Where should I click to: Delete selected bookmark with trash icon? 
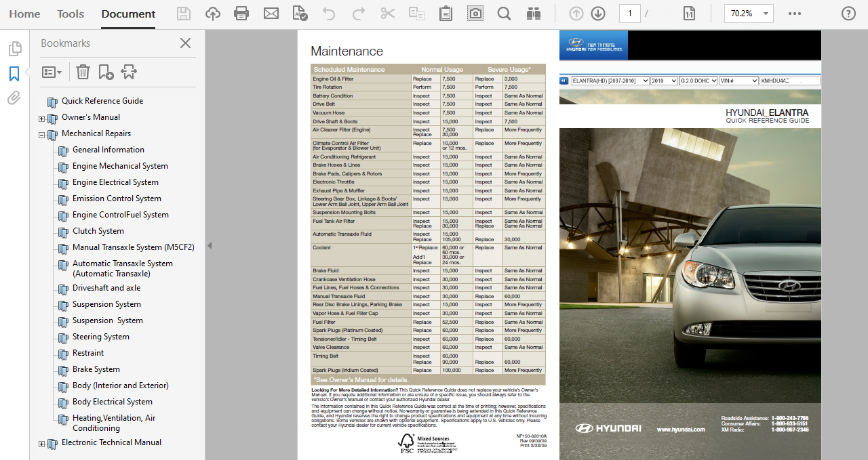(83, 72)
